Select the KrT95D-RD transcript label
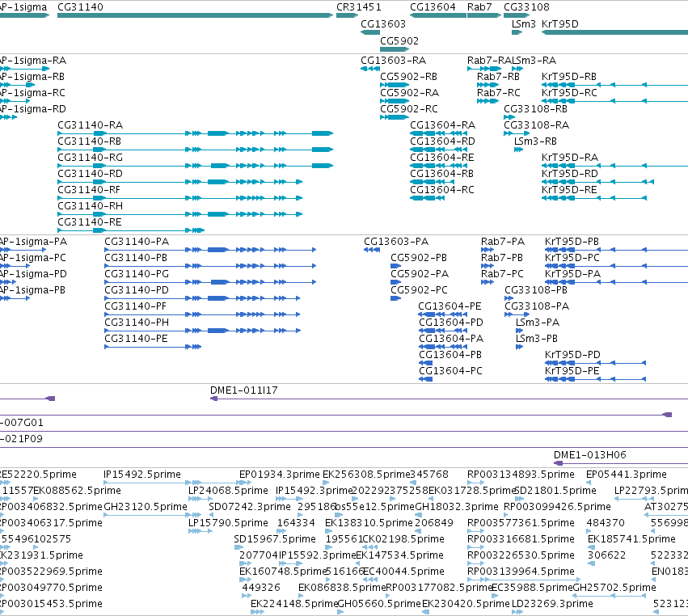688x616 pixels. (x=569, y=174)
